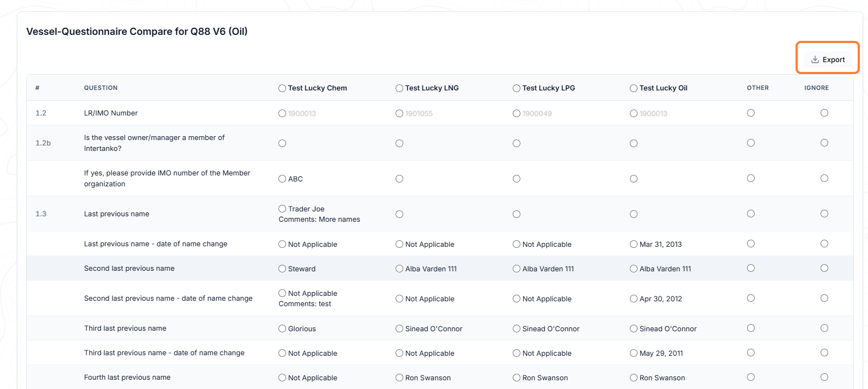The image size is (868, 389).
Task: Select Other for Last previous name row
Action: click(751, 214)
